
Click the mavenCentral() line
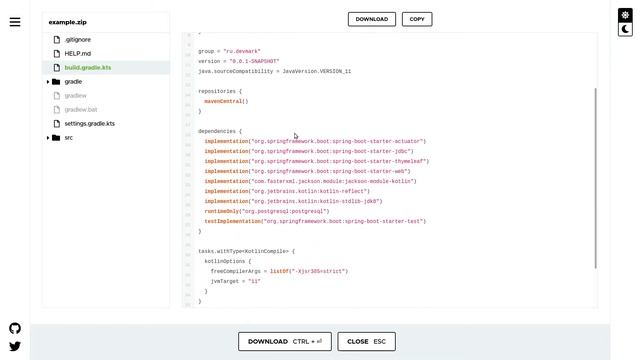click(x=226, y=101)
